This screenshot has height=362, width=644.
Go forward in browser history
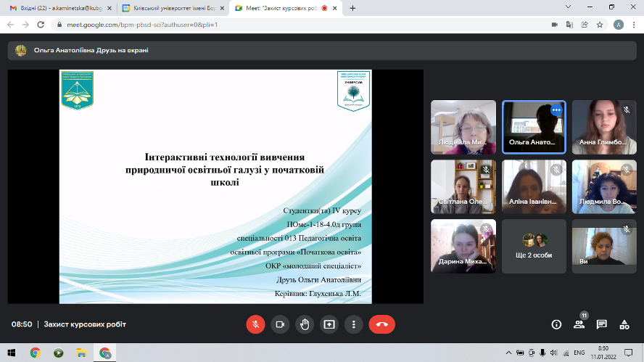point(25,25)
